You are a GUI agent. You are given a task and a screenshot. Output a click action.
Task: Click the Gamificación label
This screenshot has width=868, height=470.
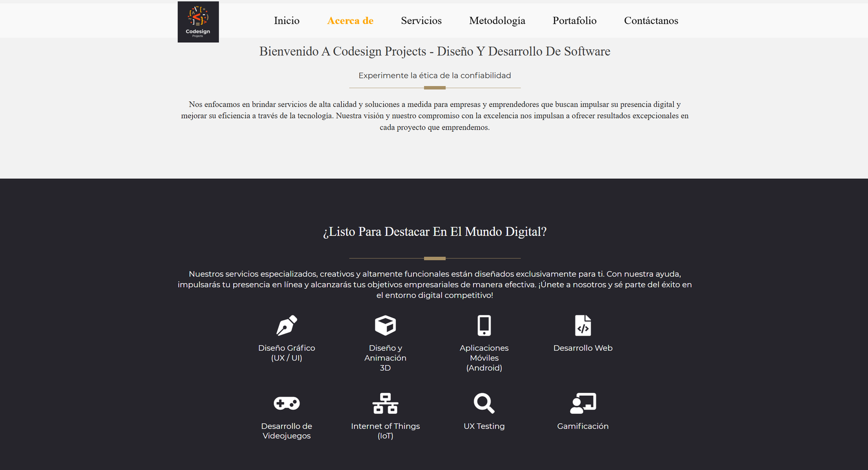583,426
